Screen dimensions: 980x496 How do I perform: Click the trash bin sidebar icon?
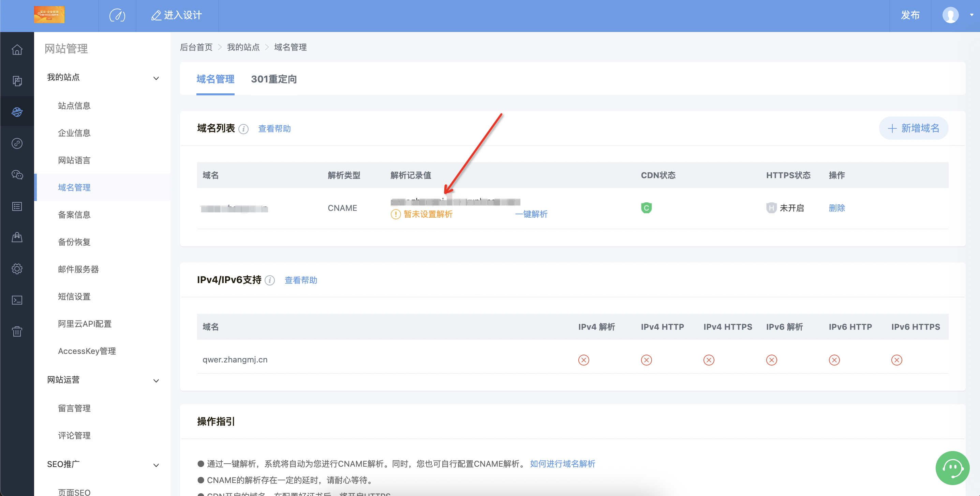point(17,331)
